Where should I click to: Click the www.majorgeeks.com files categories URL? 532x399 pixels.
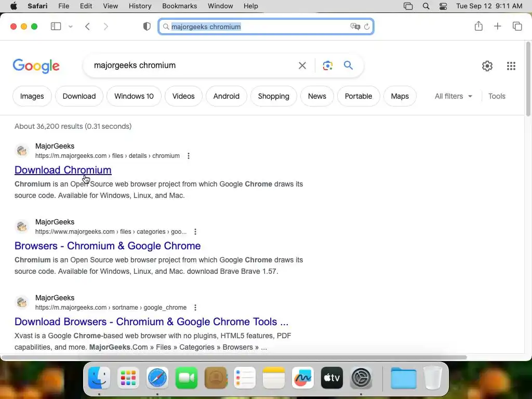(x=111, y=232)
